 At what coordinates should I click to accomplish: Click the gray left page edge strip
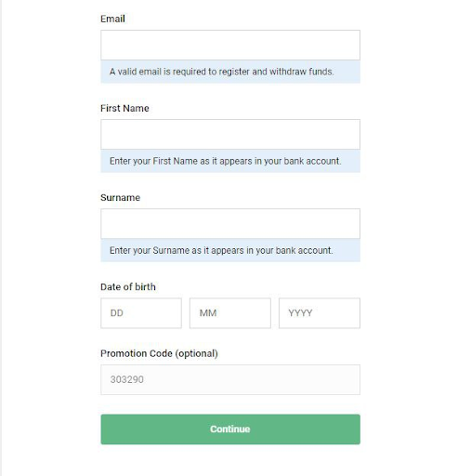(x=1, y=238)
